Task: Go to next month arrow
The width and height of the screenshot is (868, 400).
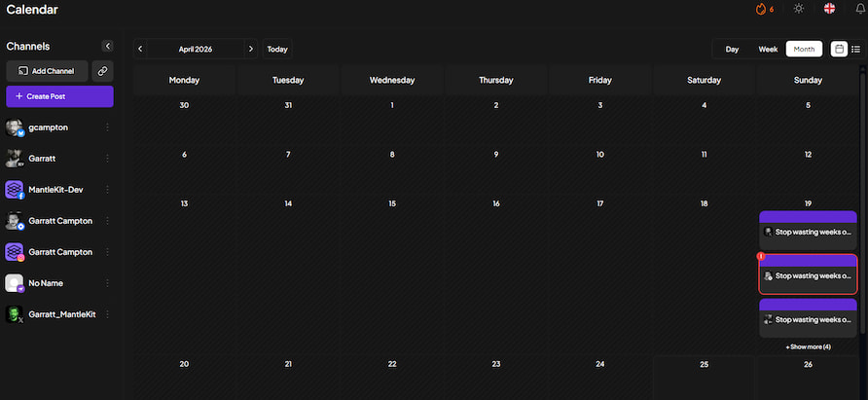Action: [251, 49]
